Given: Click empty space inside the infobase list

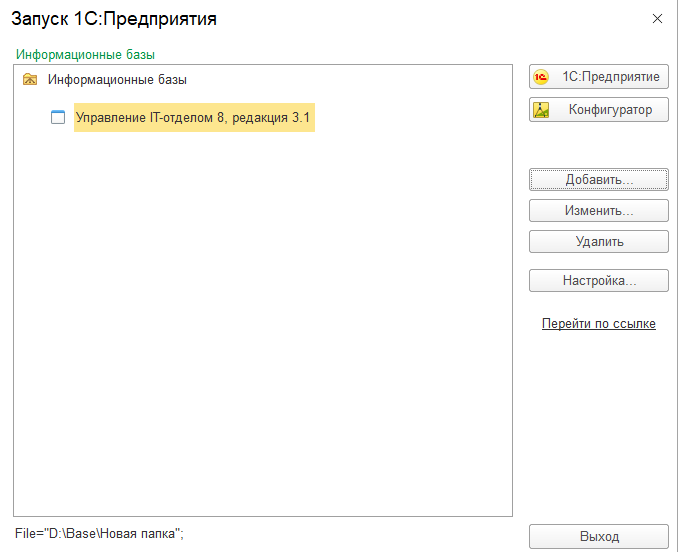Looking at the screenshot, I should [x=260, y=330].
